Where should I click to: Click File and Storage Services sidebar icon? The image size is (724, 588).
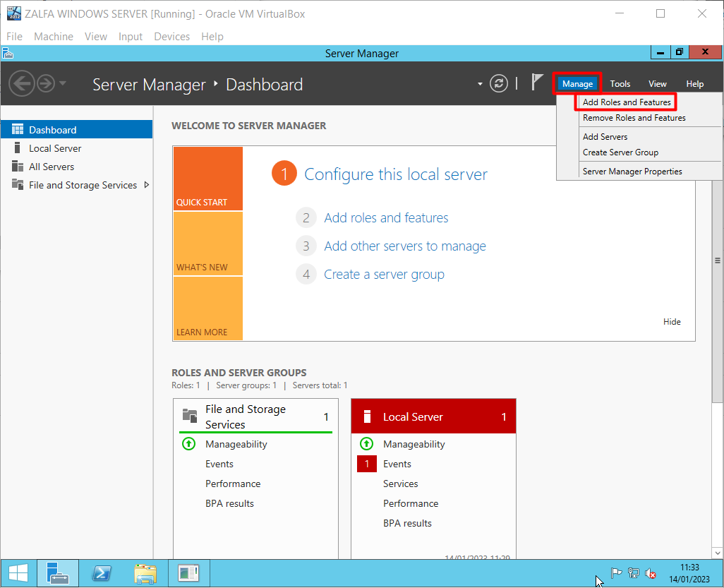point(18,184)
